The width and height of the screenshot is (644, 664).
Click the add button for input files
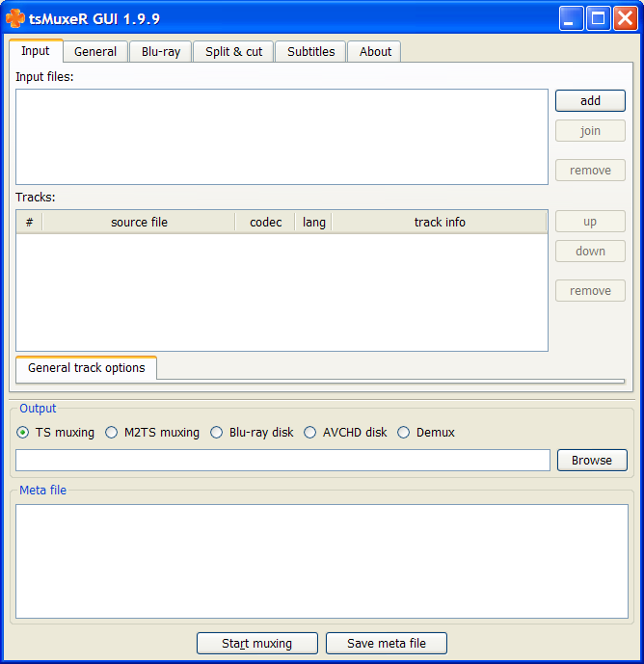pos(590,101)
